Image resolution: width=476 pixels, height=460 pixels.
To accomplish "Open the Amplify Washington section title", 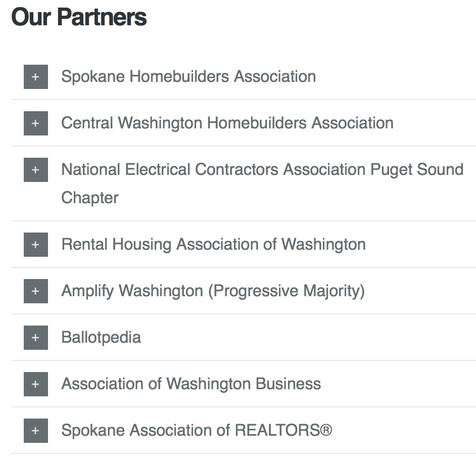I will (131, 291).
